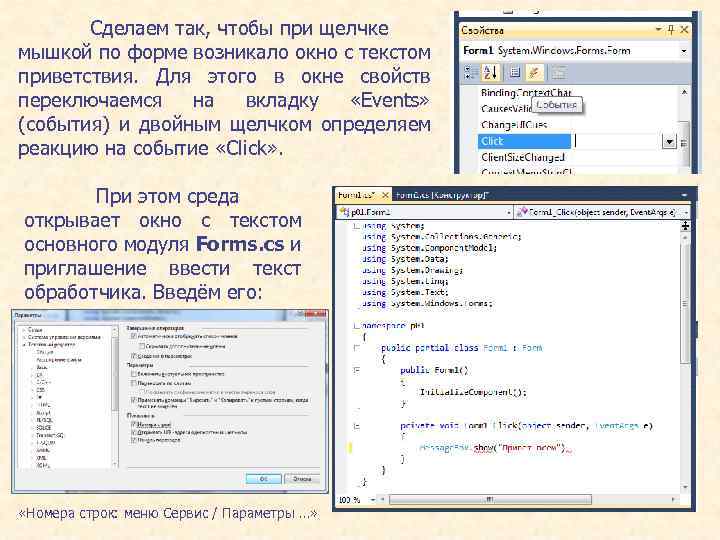Toggle the Номера строк checkbox
This screenshot has width=720, height=540.
[x=134, y=425]
